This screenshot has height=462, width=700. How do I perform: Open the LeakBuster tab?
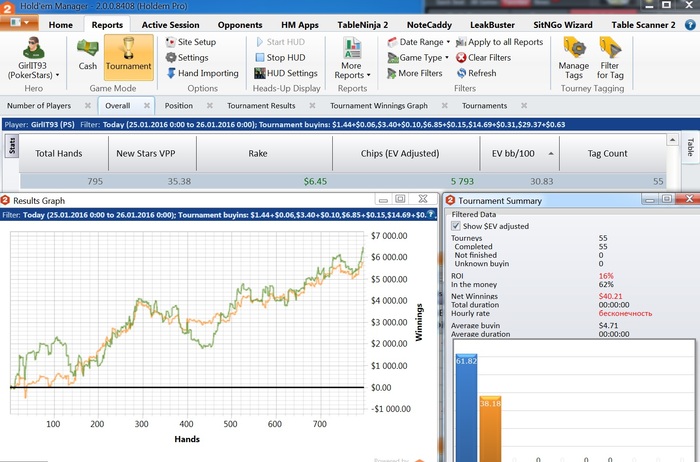click(492, 25)
